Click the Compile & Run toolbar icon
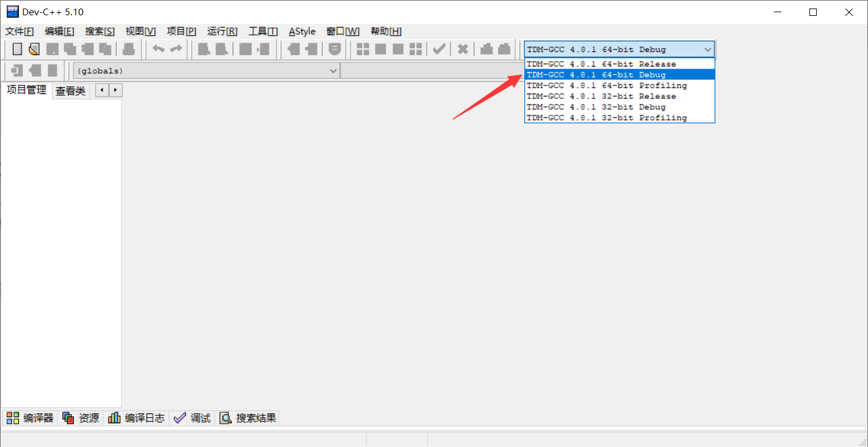868x447 pixels. pos(398,49)
